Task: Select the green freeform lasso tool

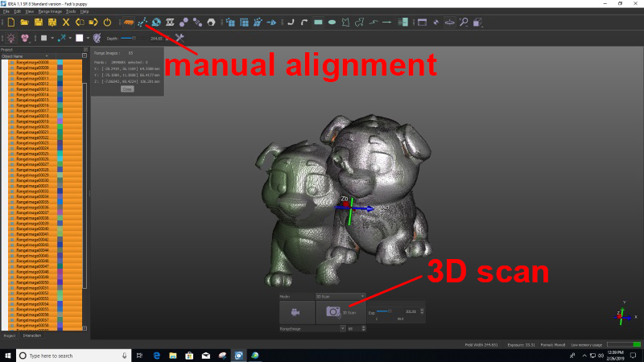Action: 359,23
